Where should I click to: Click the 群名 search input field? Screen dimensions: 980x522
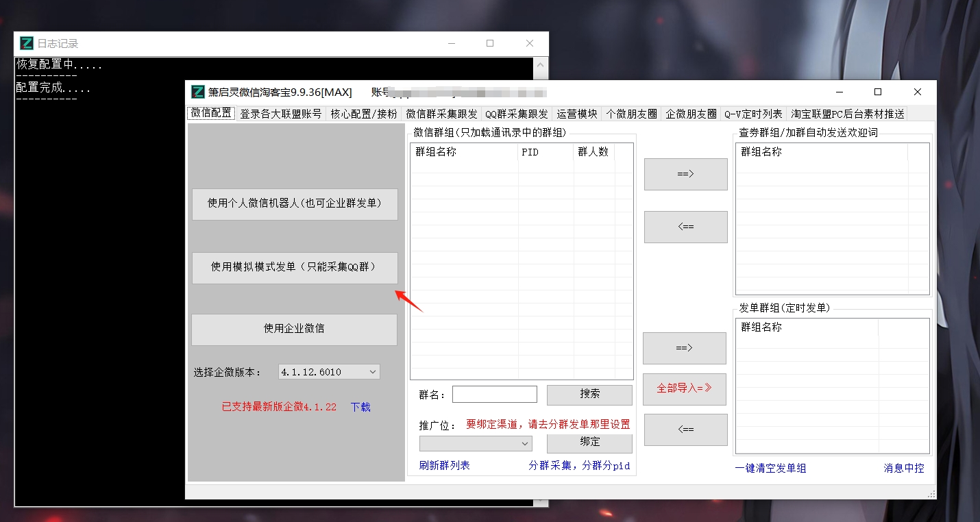[495, 394]
